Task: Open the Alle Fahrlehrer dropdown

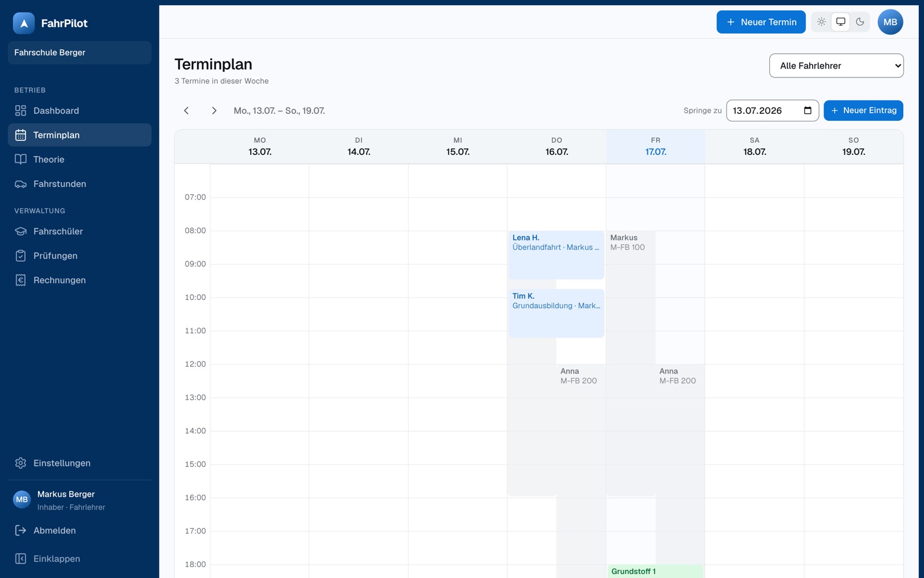Action: (836, 65)
